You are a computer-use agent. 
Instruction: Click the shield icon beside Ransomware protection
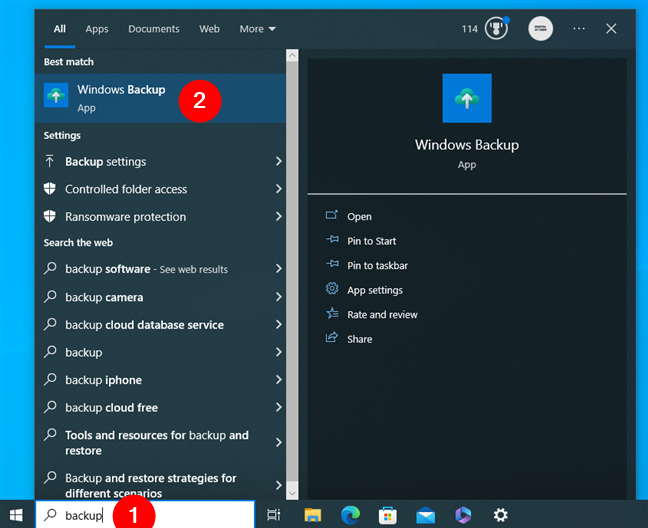(x=50, y=216)
